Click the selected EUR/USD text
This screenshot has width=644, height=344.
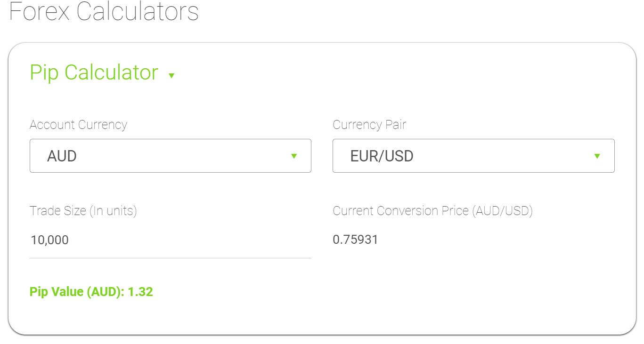pyautogui.click(x=382, y=156)
